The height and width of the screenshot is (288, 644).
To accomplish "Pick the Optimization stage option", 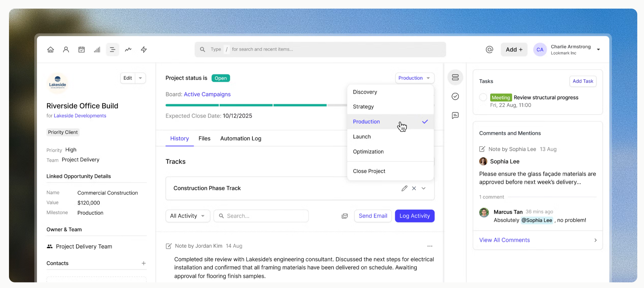I will (x=390, y=151).
